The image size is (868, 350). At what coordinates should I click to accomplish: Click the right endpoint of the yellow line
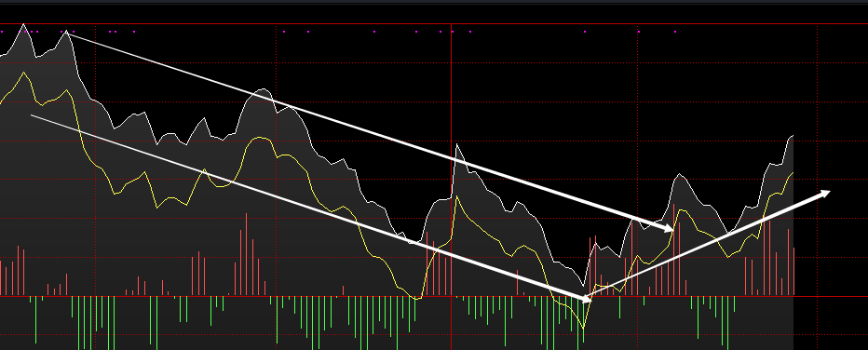click(x=793, y=173)
